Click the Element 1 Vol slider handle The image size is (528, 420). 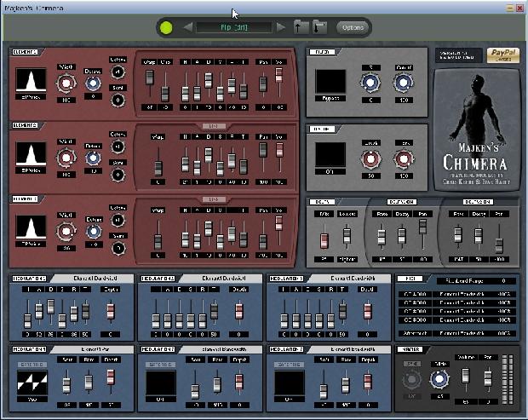pos(278,75)
